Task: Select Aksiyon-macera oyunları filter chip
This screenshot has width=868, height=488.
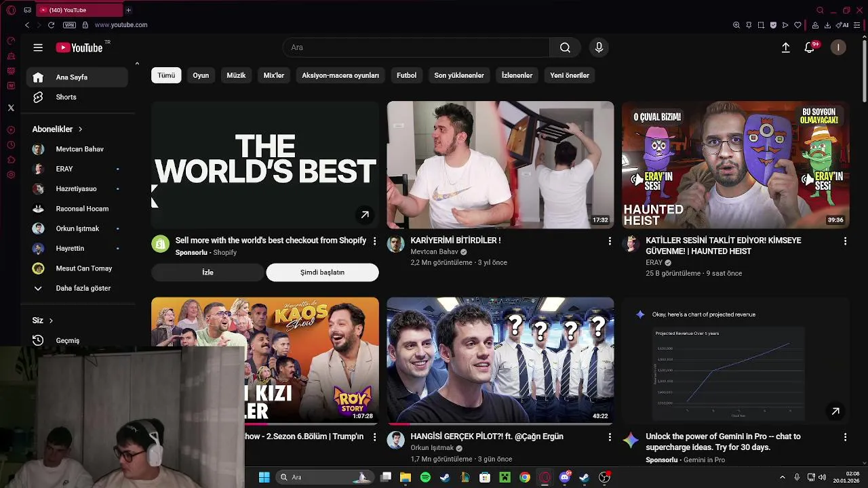Action: (340, 75)
